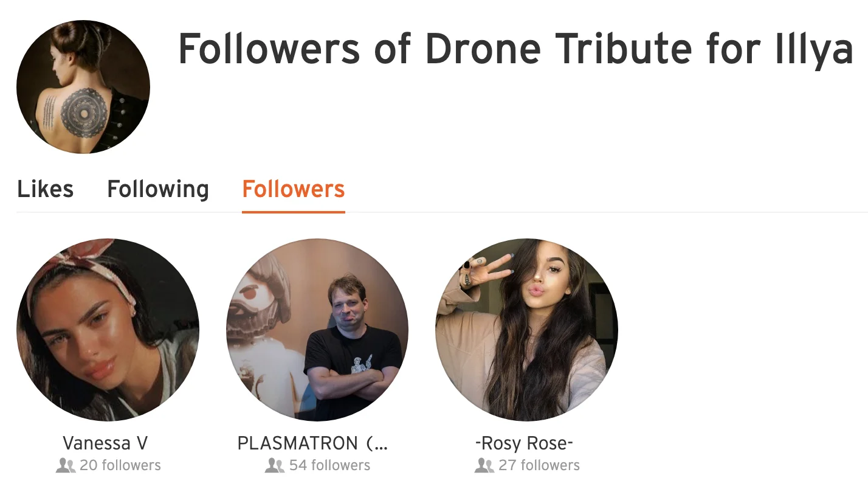Click the people icon beside 54 followers
This screenshot has width=868, height=489.
click(275, 466)
